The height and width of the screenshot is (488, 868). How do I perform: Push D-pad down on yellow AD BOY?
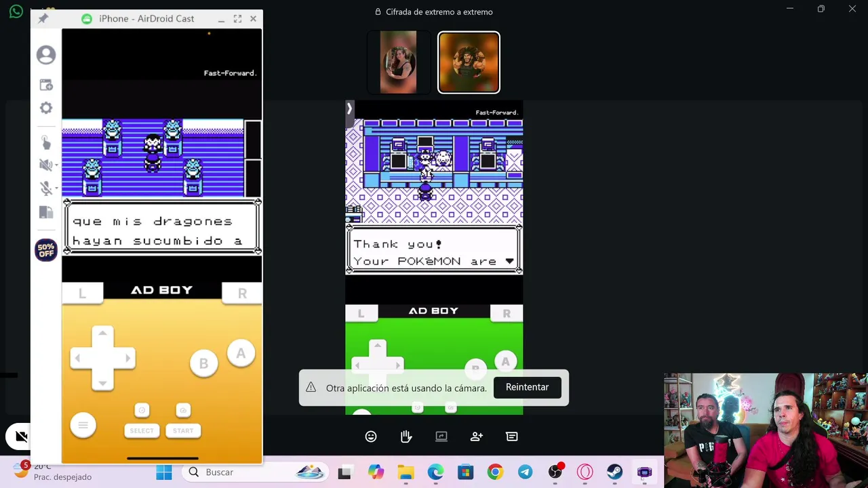coord(102,382)
